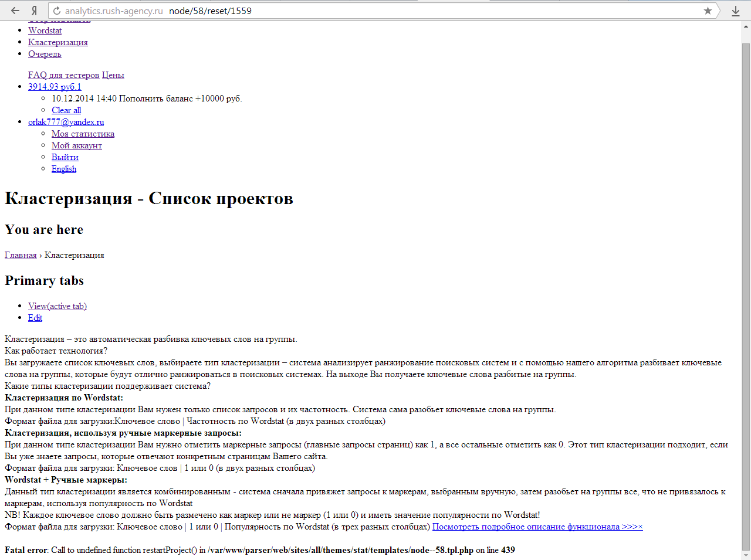Click the scrollbar up arrow

tap(746, 26)
